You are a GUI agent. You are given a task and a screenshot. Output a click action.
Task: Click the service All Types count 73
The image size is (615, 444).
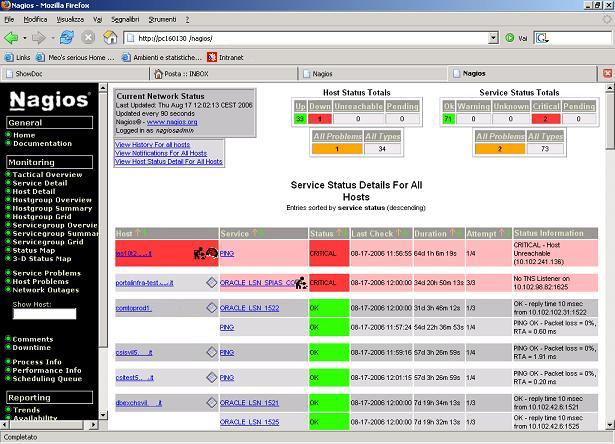[x=545, y=149]
